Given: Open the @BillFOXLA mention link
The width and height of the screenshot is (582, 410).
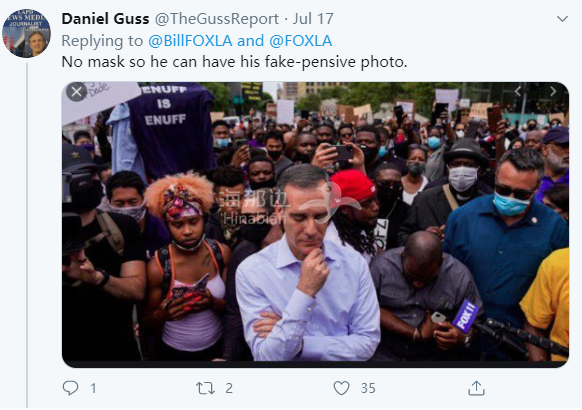Looking at the screenshot, I should (x=190, y=41).
